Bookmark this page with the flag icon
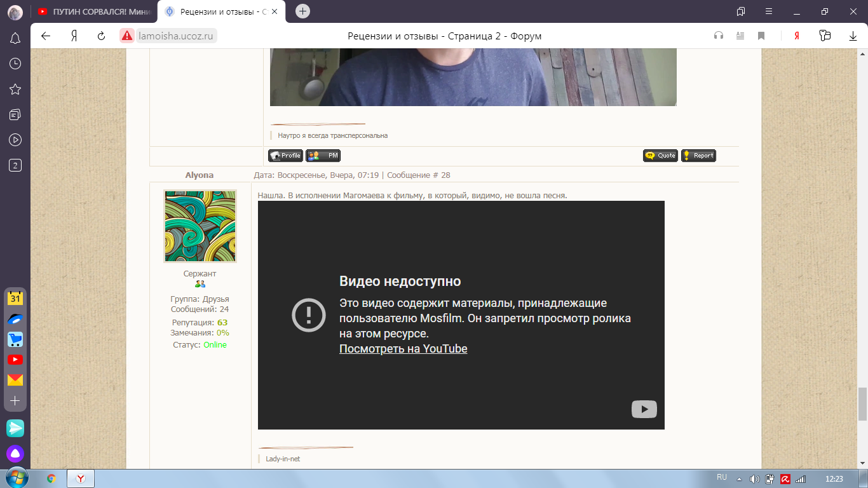868x488 pixels. 761,36
